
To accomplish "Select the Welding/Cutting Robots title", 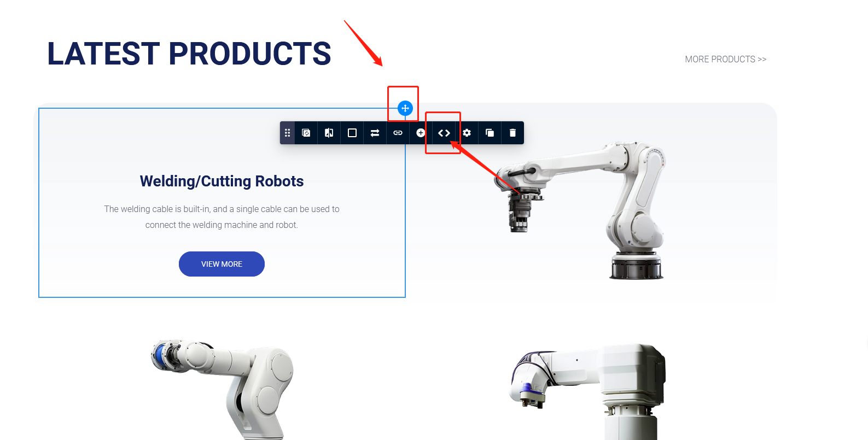I will 222,181.
